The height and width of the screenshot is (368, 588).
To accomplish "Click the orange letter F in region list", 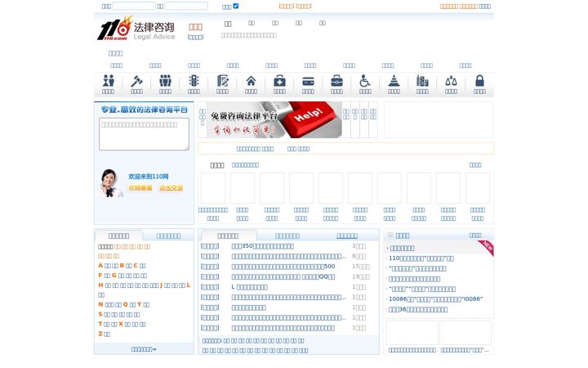I will click(100, 276).
